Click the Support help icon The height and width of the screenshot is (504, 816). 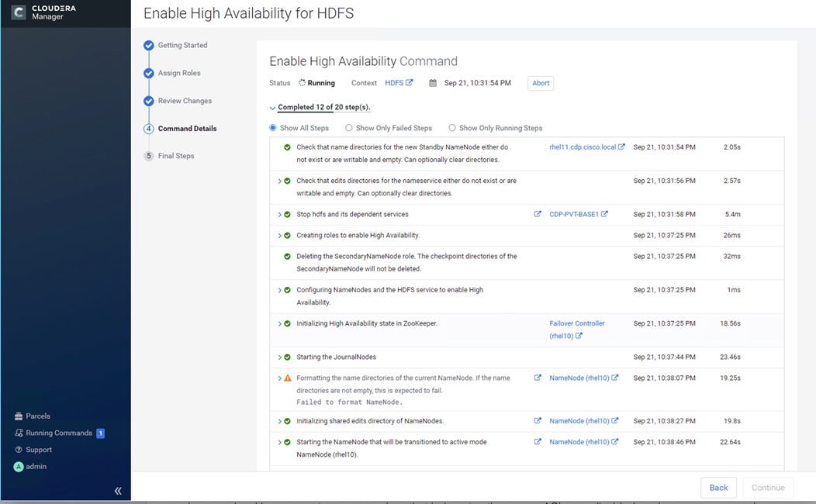pos(19,450)
